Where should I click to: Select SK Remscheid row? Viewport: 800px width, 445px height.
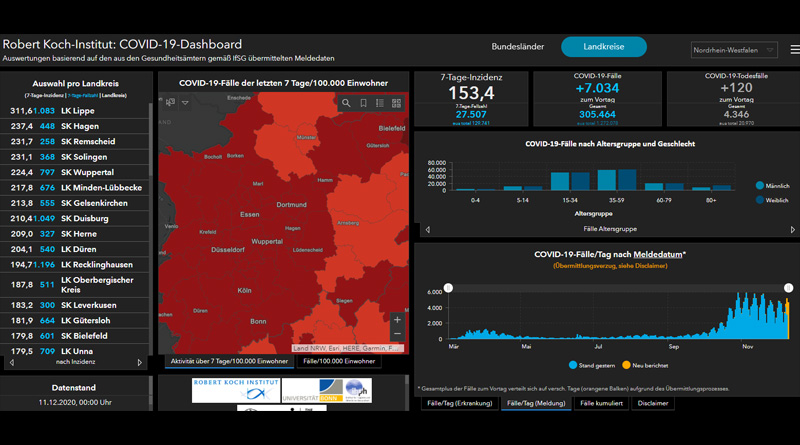74,141
